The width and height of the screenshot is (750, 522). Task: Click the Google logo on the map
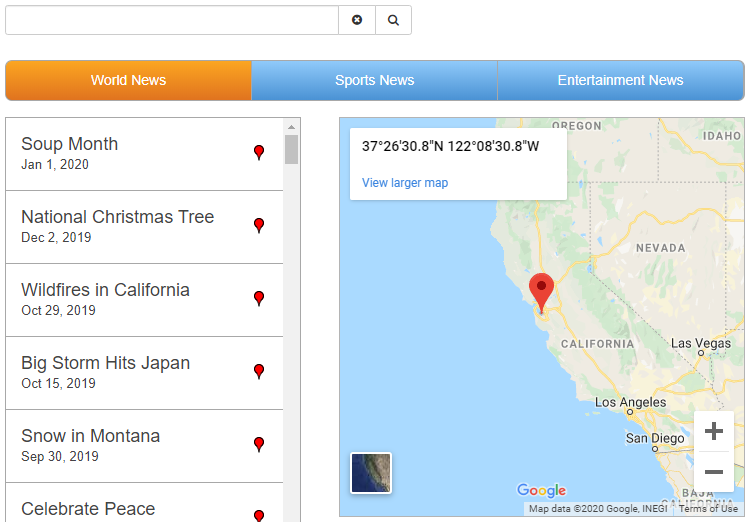pos(541,490)
